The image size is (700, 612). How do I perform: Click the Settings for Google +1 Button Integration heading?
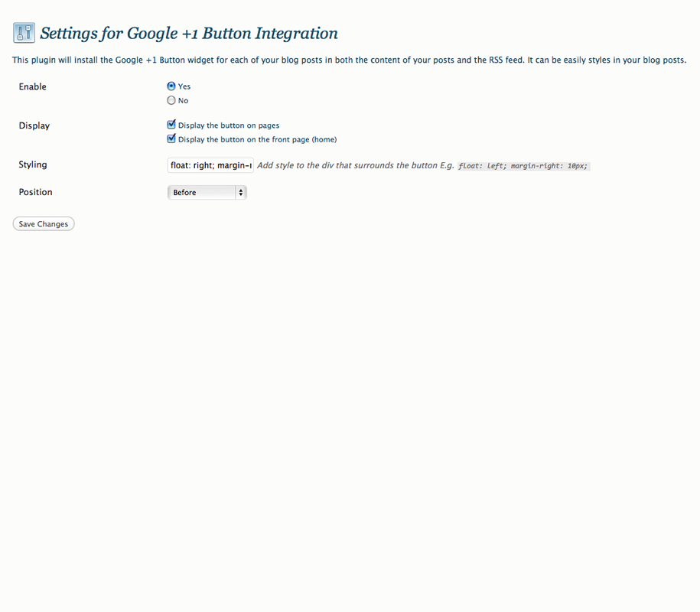tap(189, 34)
